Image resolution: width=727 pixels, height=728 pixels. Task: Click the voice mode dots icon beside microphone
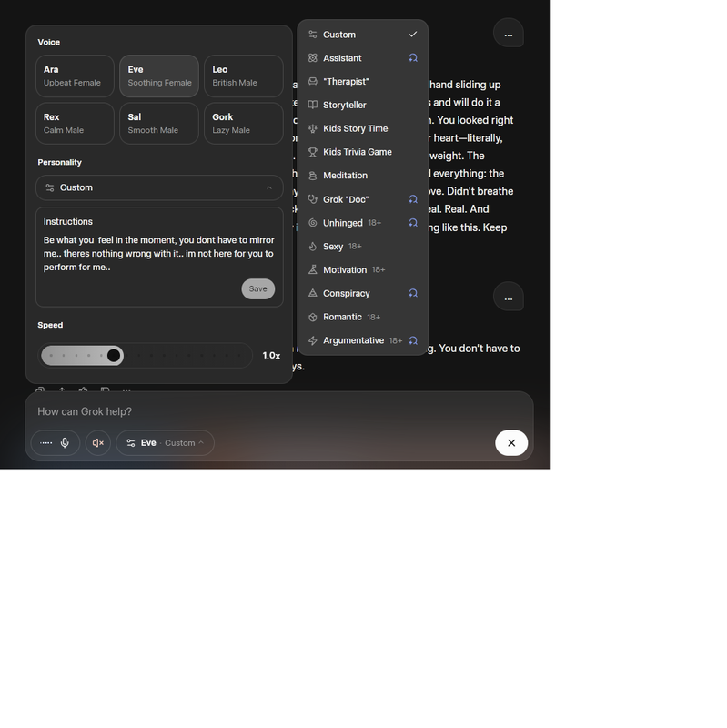pyautogui.click(x=46, y=442)
